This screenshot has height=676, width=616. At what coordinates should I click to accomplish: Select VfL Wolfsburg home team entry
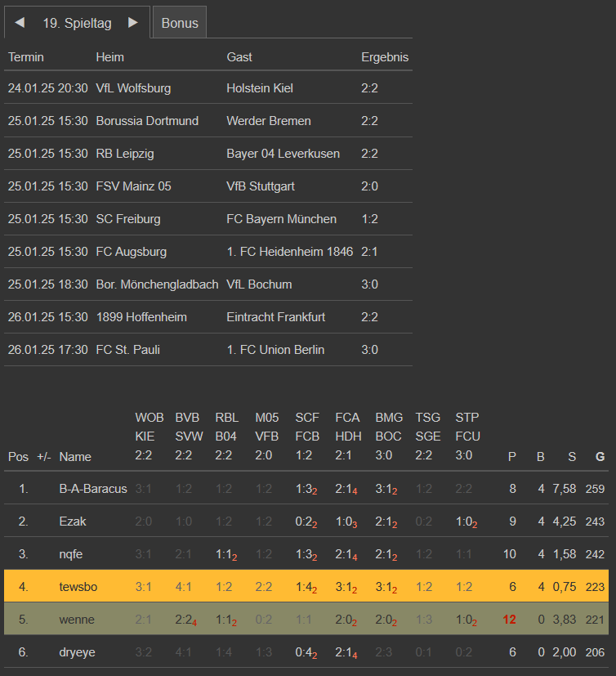tap(133, 88)
